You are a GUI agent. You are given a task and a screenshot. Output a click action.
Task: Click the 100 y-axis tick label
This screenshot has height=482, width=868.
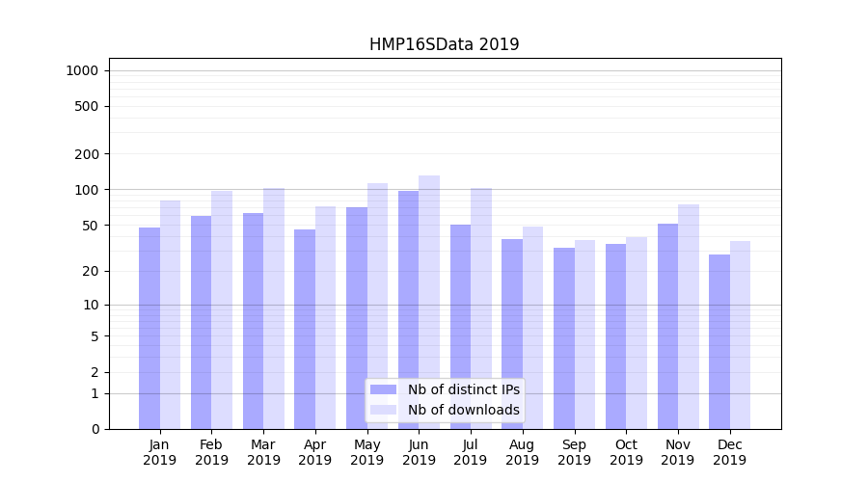click(x=86, y=190)
